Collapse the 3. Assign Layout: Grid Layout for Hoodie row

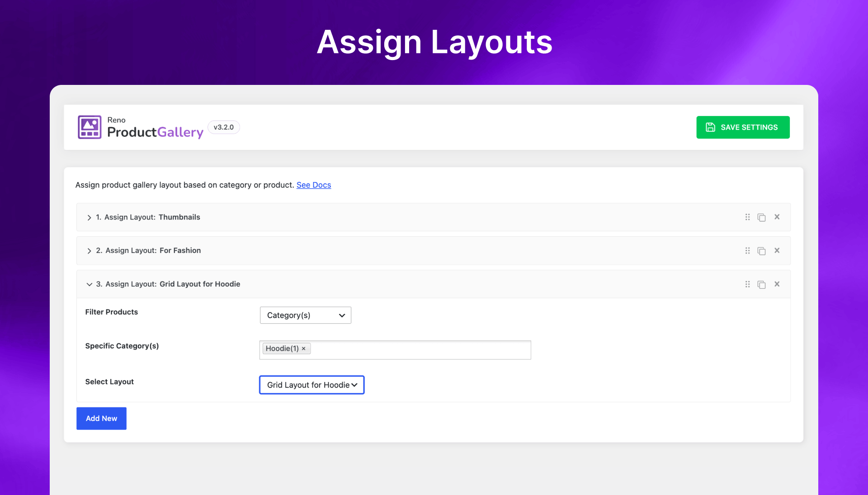(89, 284)
